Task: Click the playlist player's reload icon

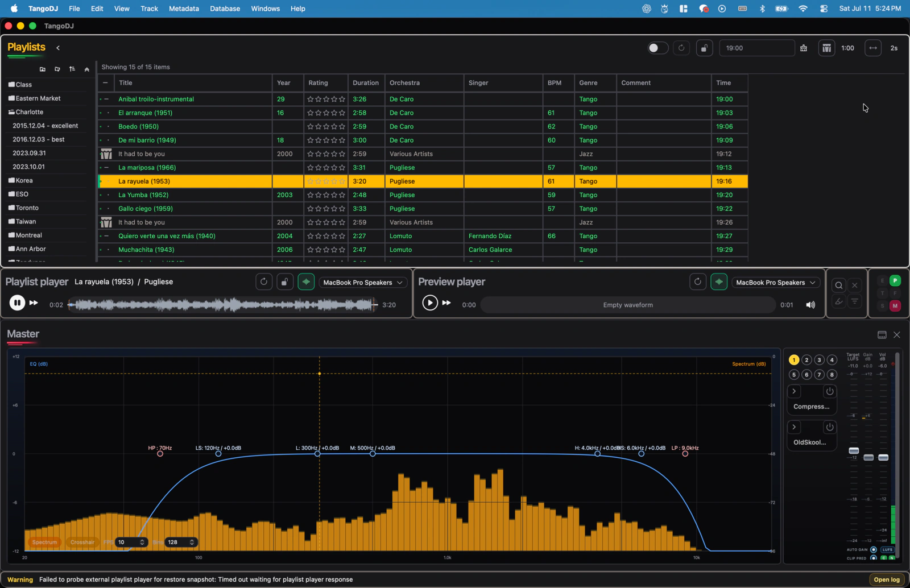Action: pyautogui.click(x=263, y=281)
